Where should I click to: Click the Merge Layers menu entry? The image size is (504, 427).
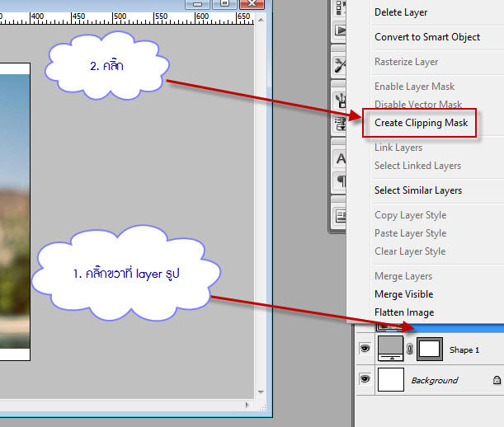(x=403, y=276)
